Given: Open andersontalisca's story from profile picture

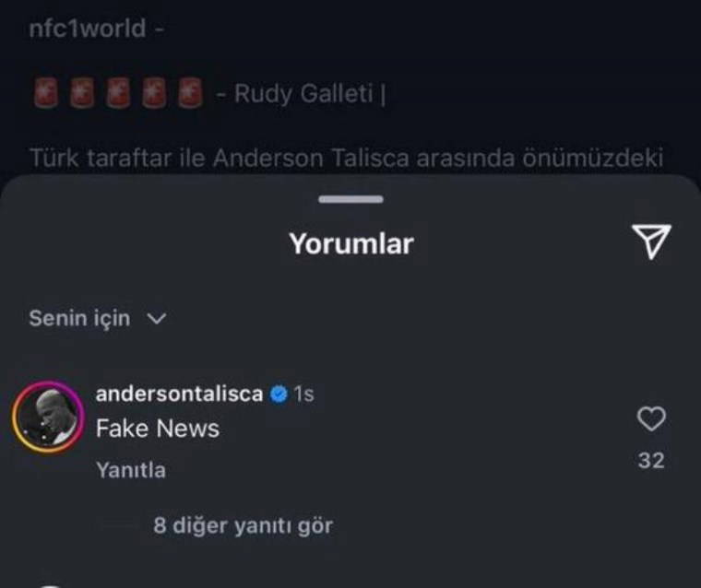Looking at the screenshot, I should point(48,417).
